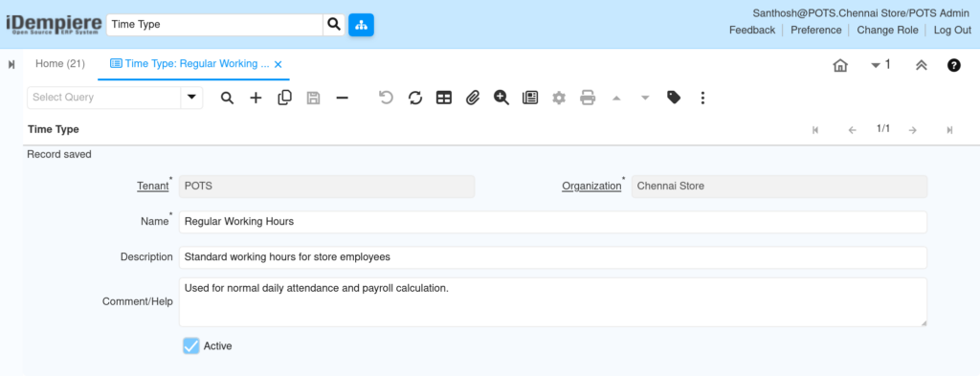Collapse header with double chevron up
The width and height of the screenshot is (980, 376).
(921, 65)
